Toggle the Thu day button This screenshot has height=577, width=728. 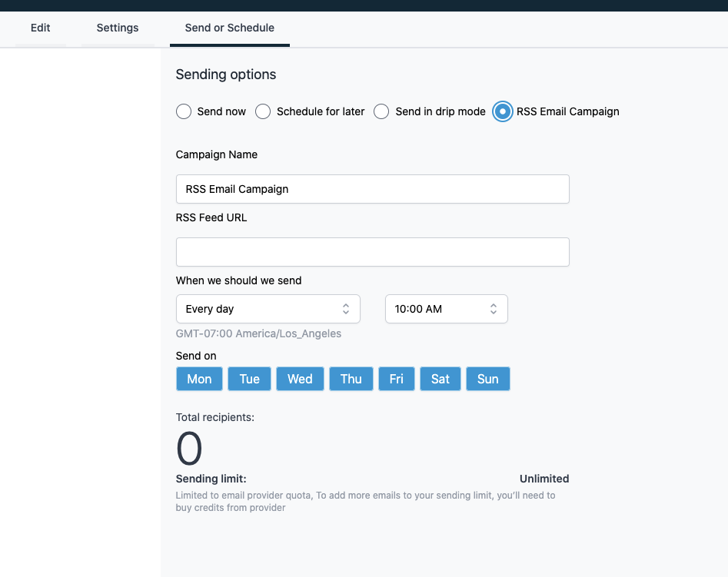pos(351,379)
